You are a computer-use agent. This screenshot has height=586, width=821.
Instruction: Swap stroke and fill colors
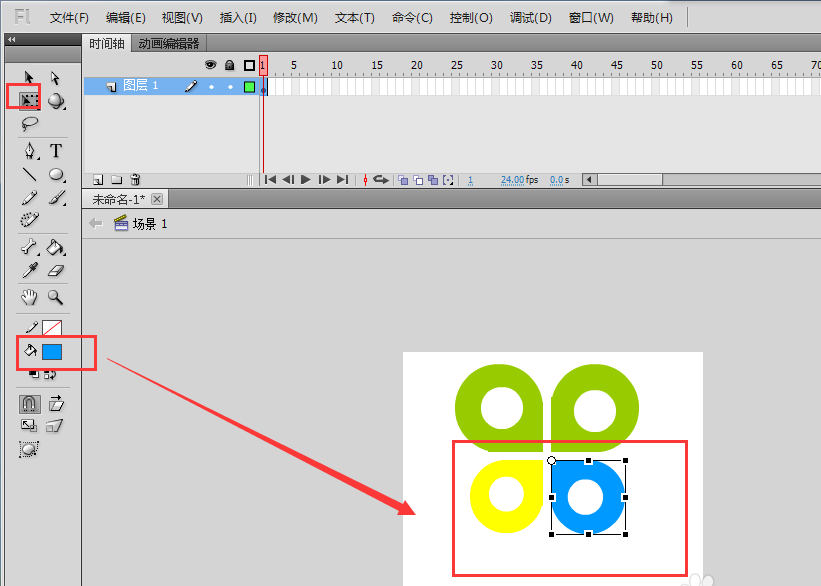pyautogui.click(x=50, y=374)
